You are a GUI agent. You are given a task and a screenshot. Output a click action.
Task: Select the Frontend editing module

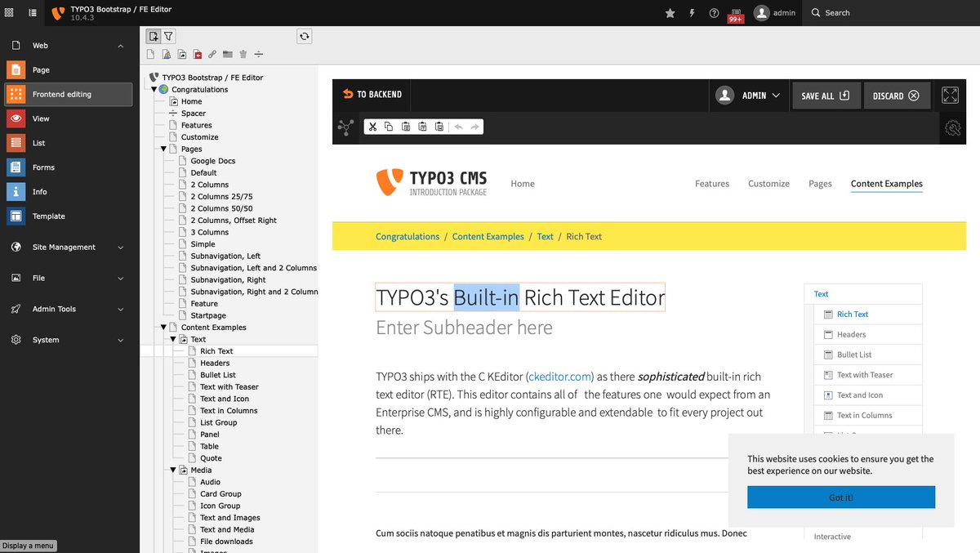pos(67,95)
